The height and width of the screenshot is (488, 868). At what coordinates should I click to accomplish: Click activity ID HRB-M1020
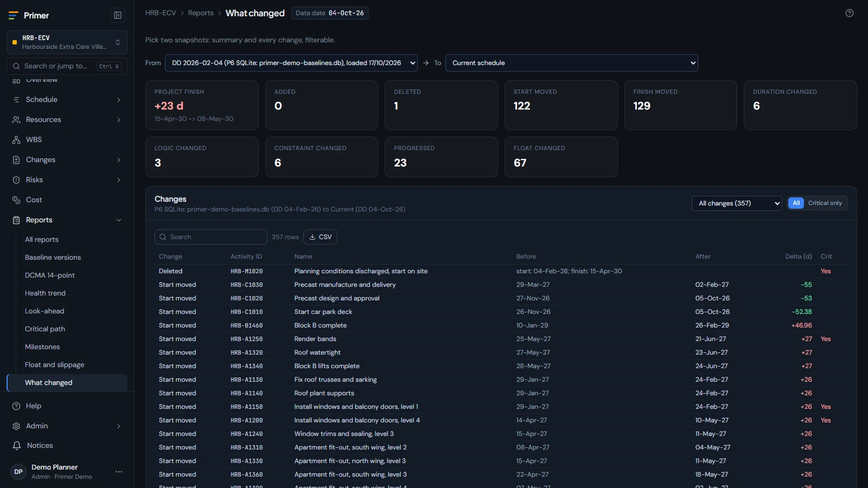246,271
